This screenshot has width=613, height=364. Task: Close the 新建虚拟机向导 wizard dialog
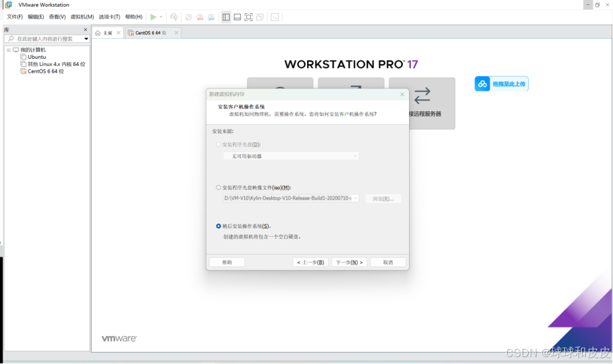point(402,94)
